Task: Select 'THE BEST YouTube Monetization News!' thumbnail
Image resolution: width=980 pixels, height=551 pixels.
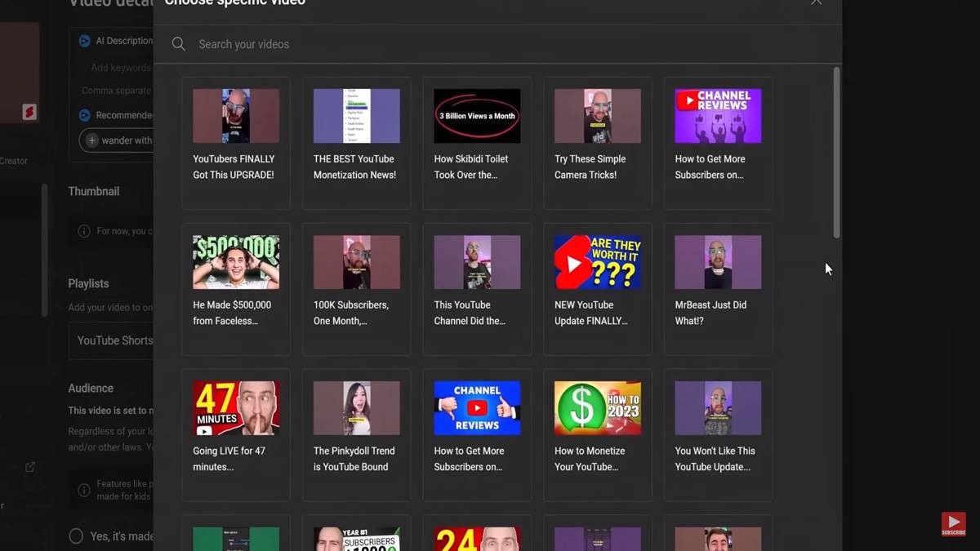Action: pos(357,116)
